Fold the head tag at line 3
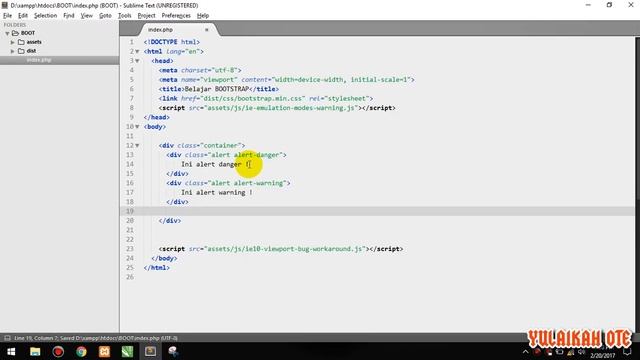 138,61
